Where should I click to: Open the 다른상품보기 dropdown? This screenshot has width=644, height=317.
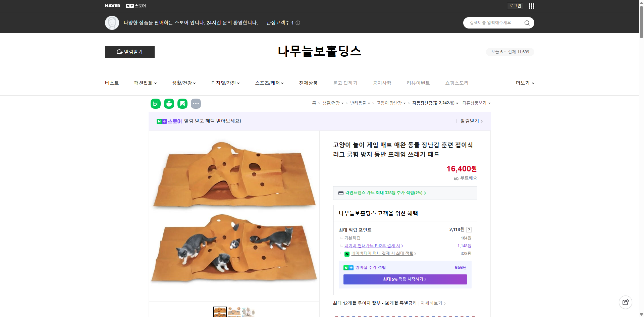coord(476,103)
